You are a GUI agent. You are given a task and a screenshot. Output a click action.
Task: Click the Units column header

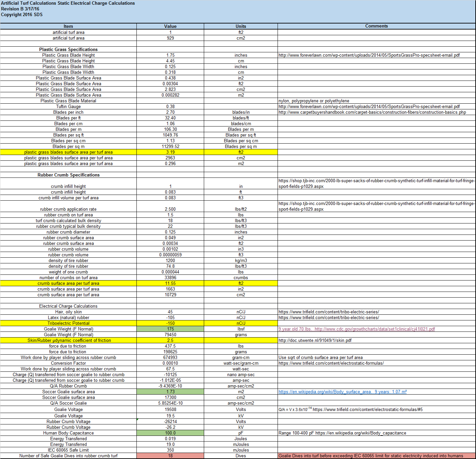[241, 26]
